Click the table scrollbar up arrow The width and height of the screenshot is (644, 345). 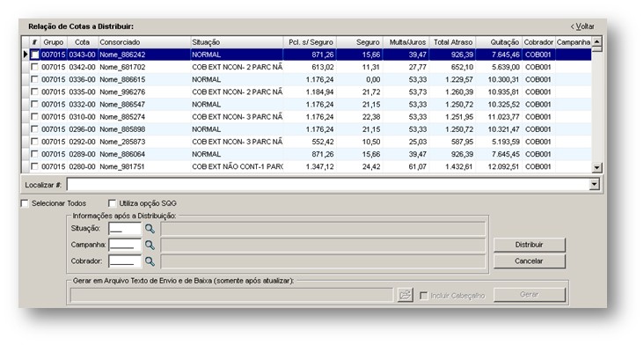pyautogui.click(x=597, y=41)
